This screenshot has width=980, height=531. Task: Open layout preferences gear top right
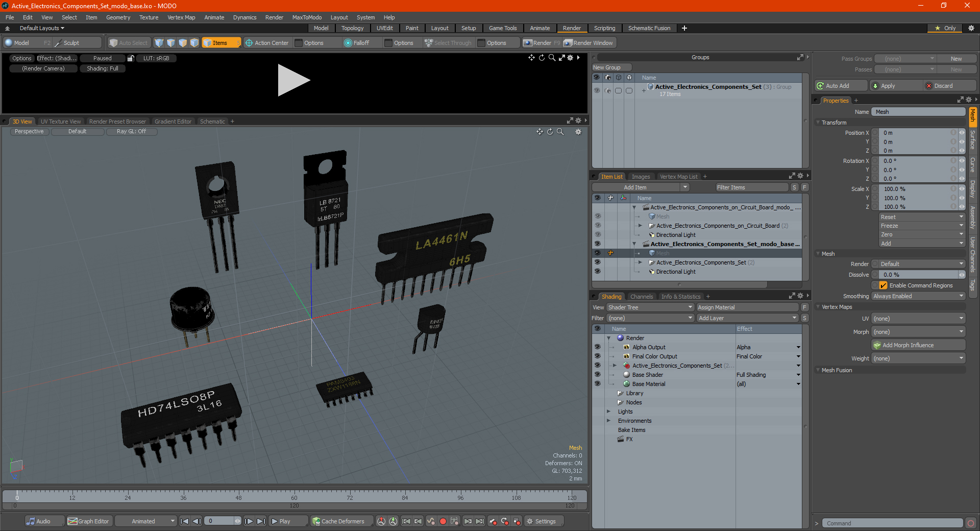pyautogui.click(x=971, y=28)
